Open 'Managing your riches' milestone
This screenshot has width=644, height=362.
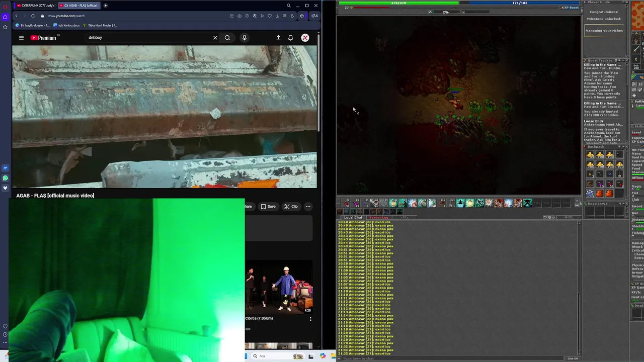click(x=604, y=31)
